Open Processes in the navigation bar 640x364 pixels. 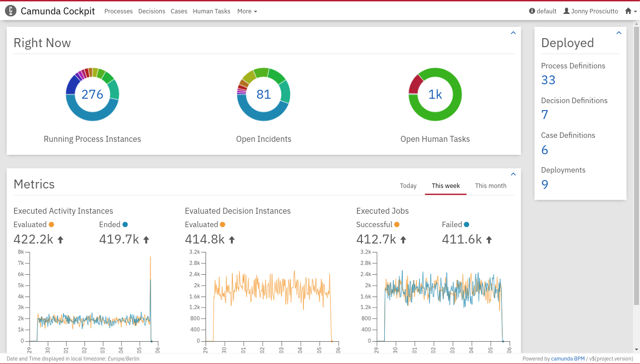(119, 11)
